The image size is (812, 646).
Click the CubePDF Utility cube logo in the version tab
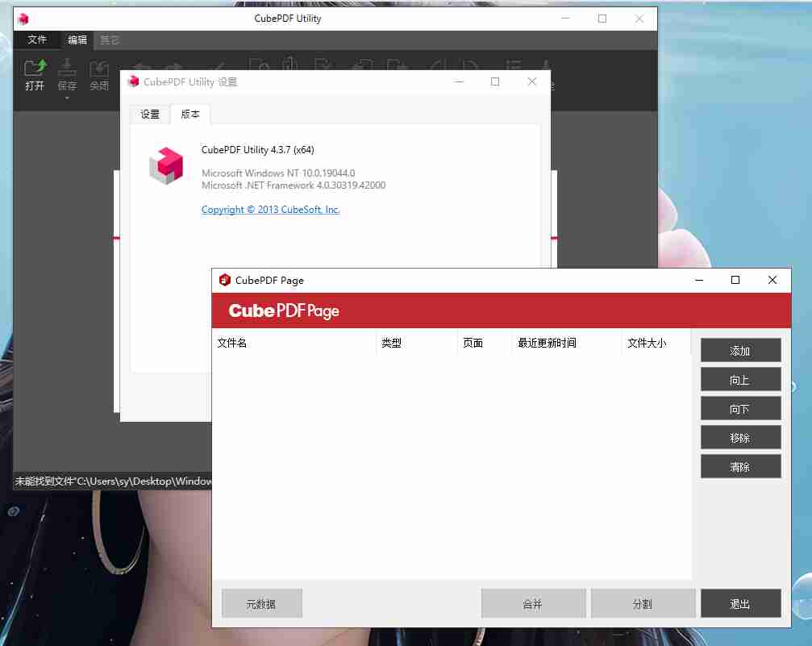click(x=166, y=165)
